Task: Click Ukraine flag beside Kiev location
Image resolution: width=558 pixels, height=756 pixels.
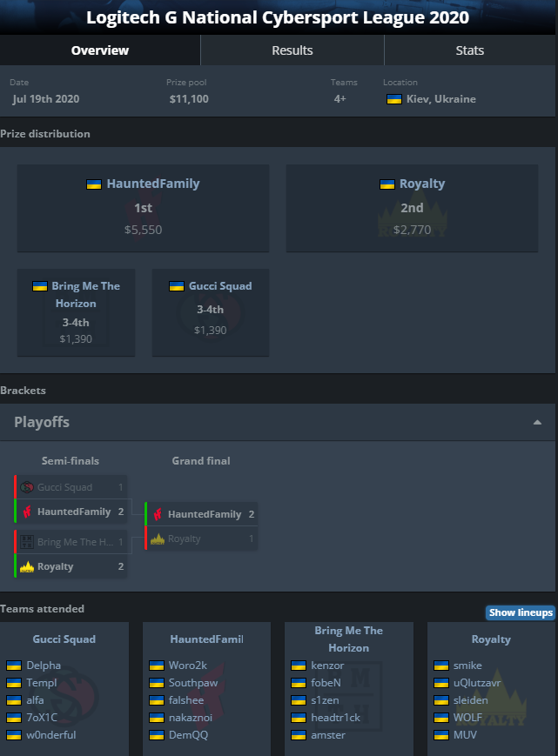Action: [x=393, y=99]
